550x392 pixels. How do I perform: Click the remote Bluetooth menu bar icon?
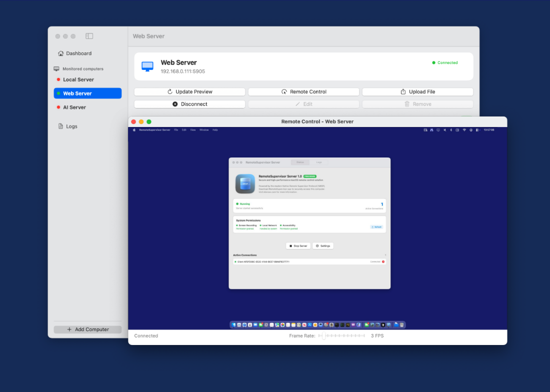[x=451, y=130]
